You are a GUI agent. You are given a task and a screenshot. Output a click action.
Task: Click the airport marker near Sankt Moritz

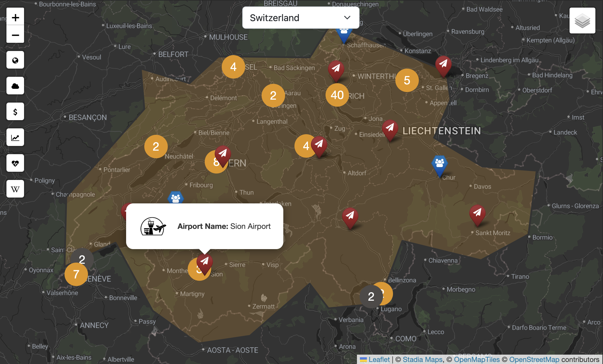click(477, 214)
